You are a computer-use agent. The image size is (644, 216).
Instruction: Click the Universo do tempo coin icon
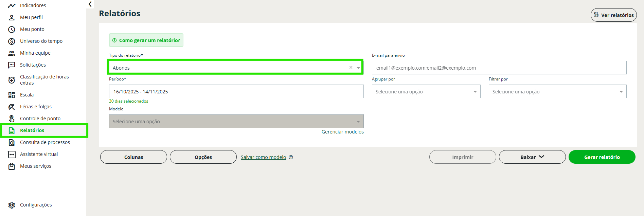click(12, 41)
